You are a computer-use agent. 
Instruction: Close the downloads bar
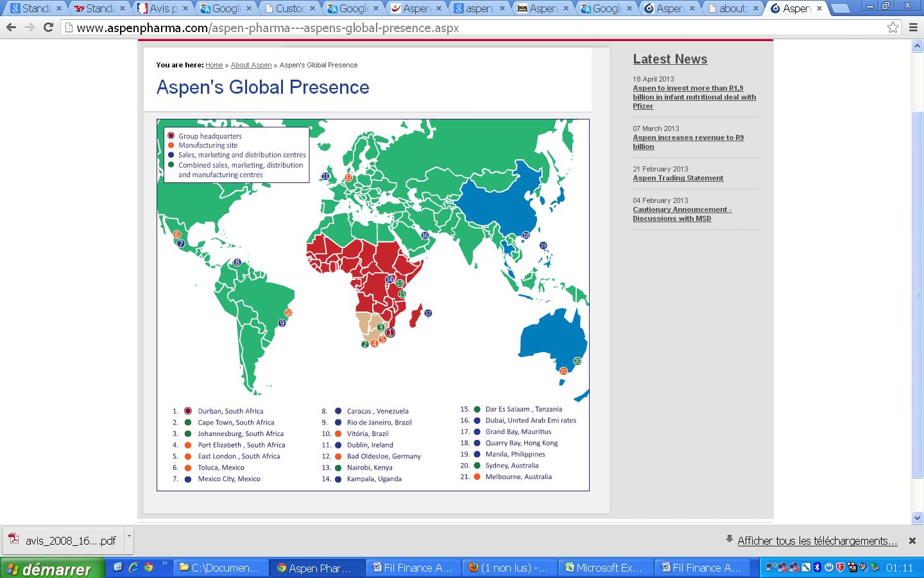[x=912, y=541]
